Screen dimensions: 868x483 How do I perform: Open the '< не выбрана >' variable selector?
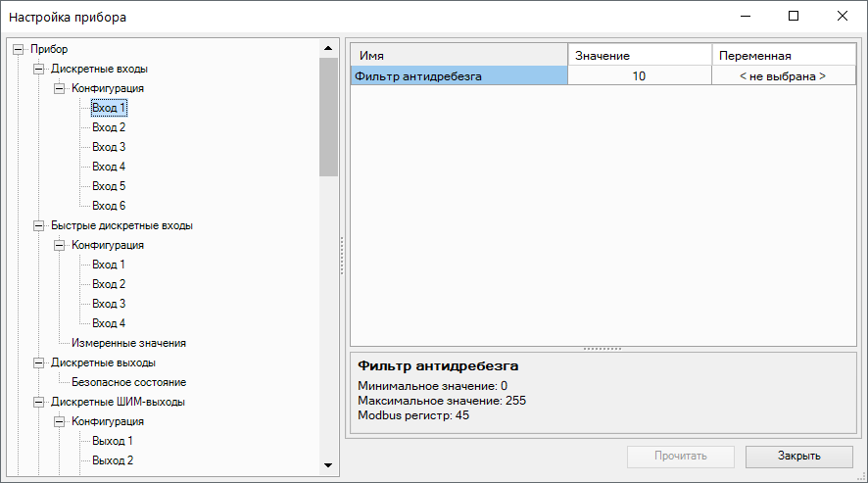coord(782,75)
